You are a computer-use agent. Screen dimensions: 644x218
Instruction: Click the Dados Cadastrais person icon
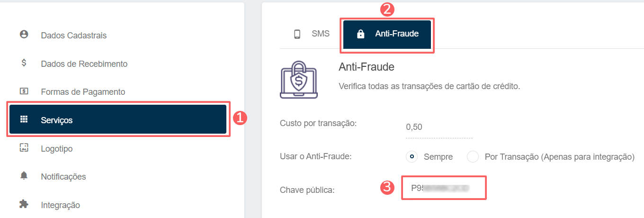point(24,35)
